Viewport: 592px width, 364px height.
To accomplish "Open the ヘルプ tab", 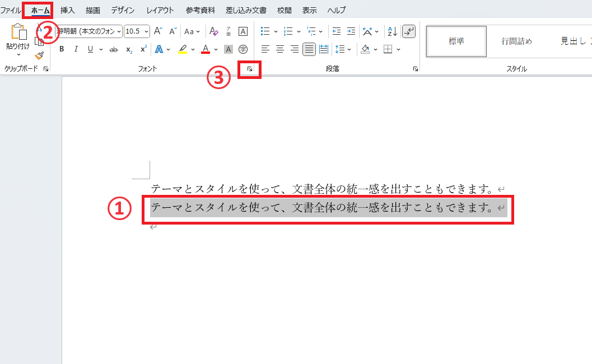I will click(337, 10).
